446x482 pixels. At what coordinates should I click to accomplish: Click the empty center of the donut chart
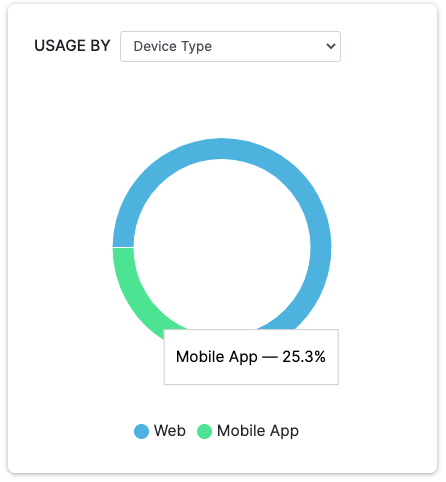pyautogui.click(x=222, y=247)
